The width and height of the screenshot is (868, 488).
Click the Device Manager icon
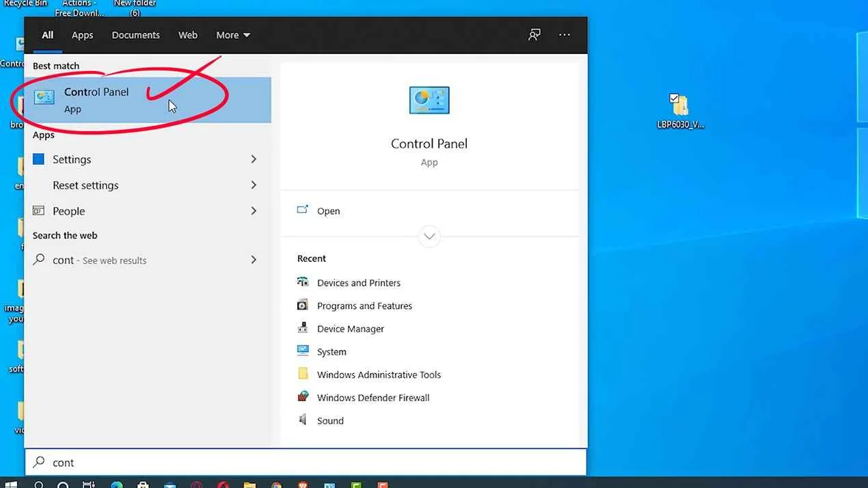303,328
